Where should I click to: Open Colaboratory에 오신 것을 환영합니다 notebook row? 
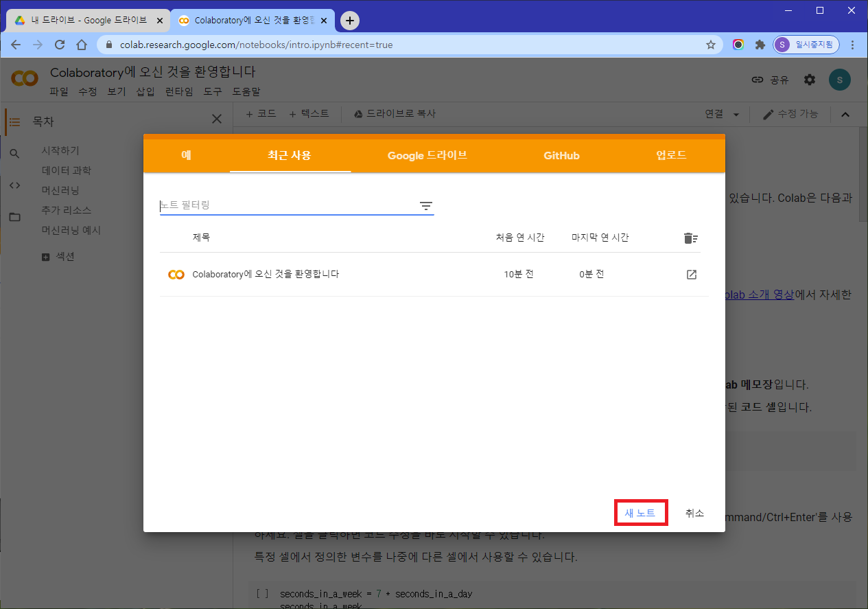(x=434, y=275)
